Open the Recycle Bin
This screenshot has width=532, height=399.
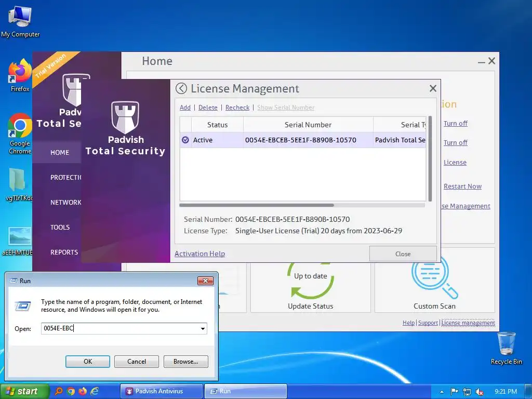[506, 348]
